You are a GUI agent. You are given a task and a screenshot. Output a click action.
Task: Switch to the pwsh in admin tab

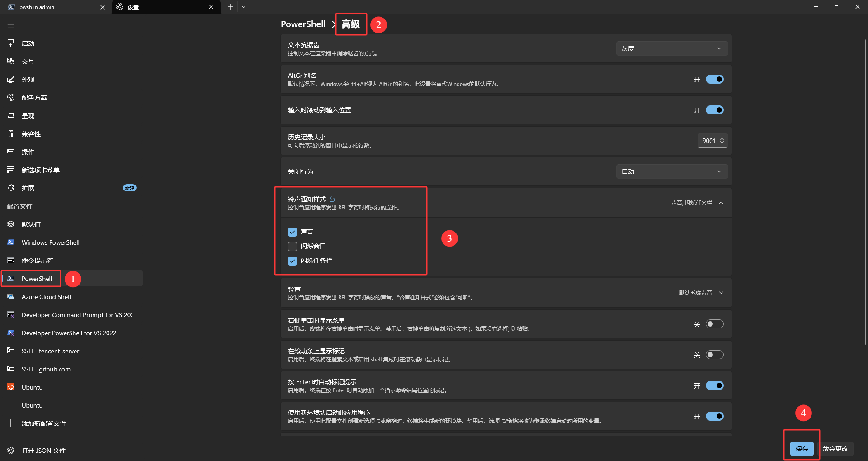click(56, 7)
